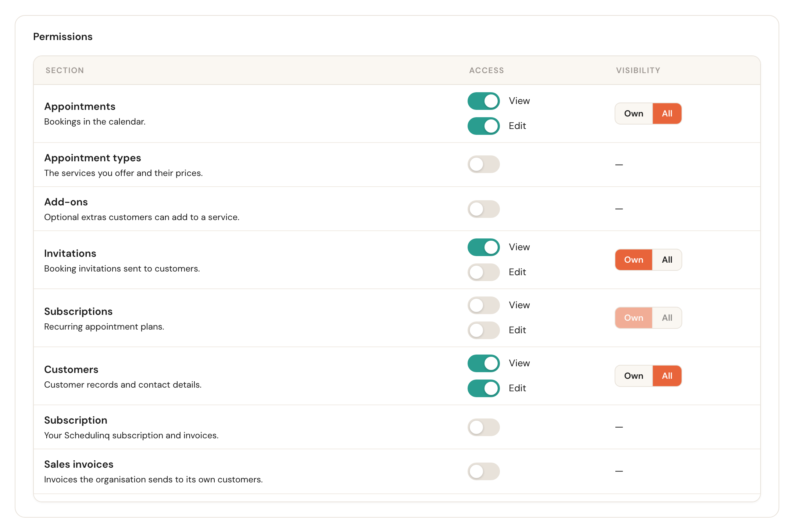794x532 pixels.
Task: Click the Appointment types section title
Action: 93,158
